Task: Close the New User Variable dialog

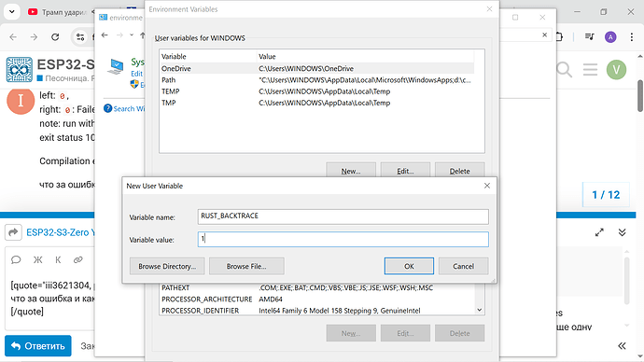Action: pos(487,186)
